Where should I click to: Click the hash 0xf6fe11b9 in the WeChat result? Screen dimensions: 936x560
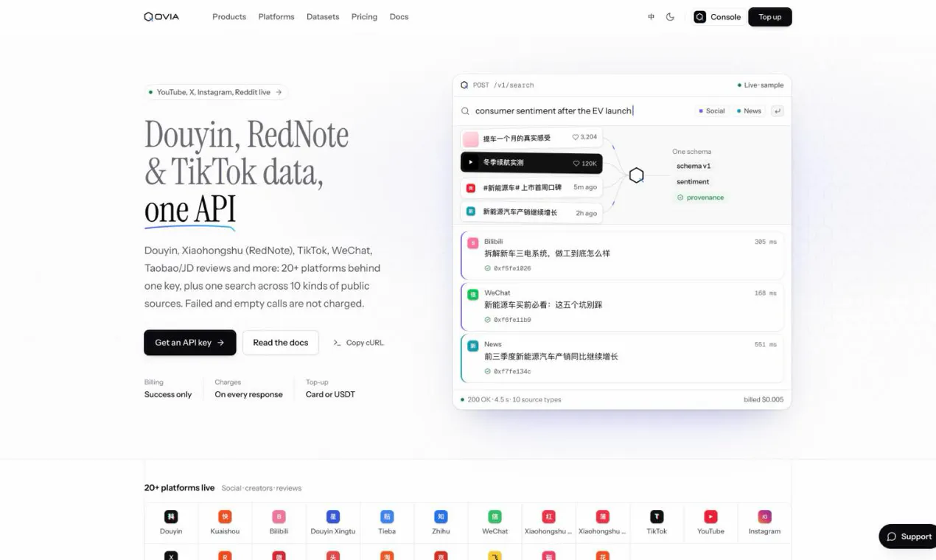point(512,320)
